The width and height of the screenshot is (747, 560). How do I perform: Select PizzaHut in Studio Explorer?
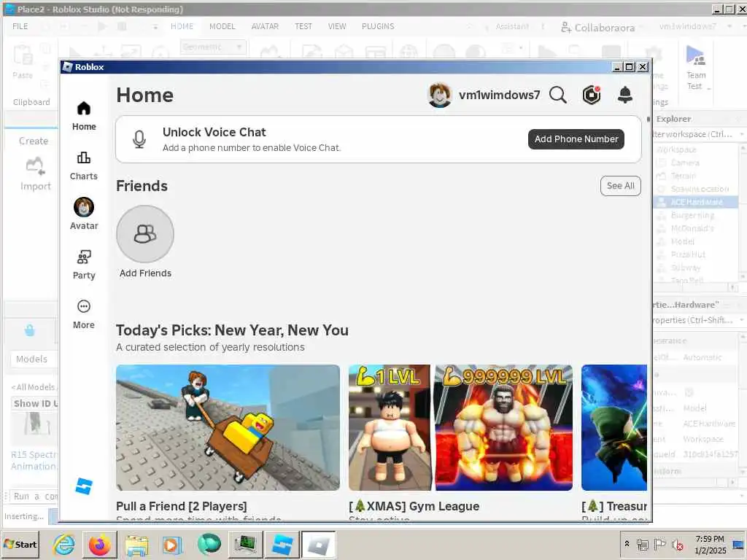click(x=688, y=254)
